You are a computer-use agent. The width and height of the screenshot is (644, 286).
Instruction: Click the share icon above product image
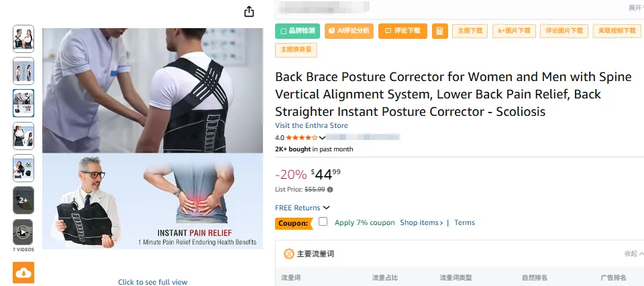point(249,11)
